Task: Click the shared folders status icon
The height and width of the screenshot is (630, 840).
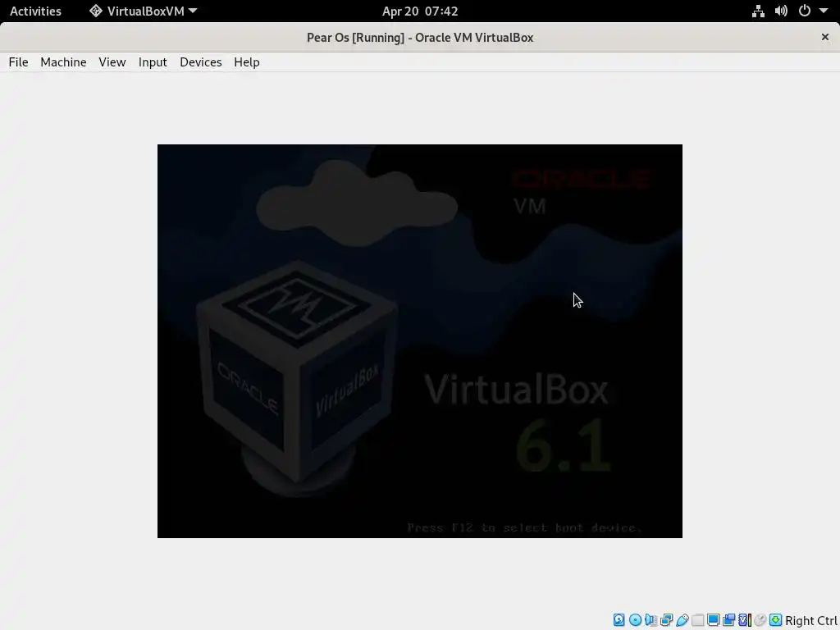Action: (x=697, y=620)
